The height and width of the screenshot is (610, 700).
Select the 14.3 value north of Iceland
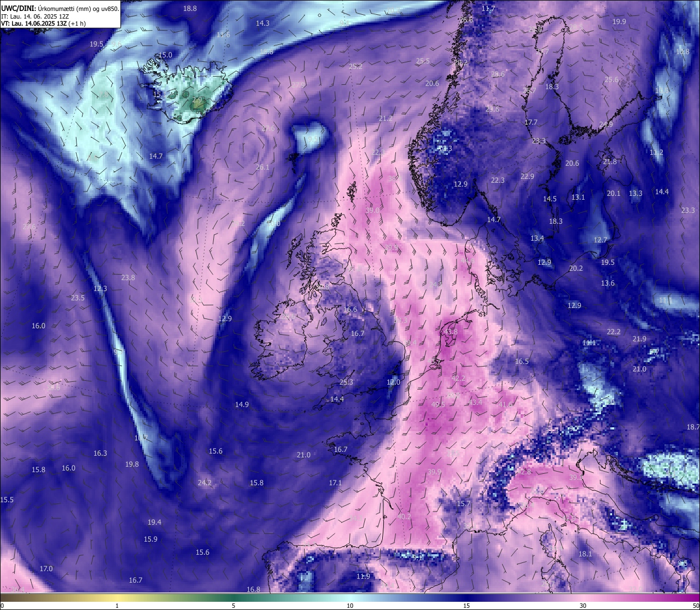pos(262,24)
